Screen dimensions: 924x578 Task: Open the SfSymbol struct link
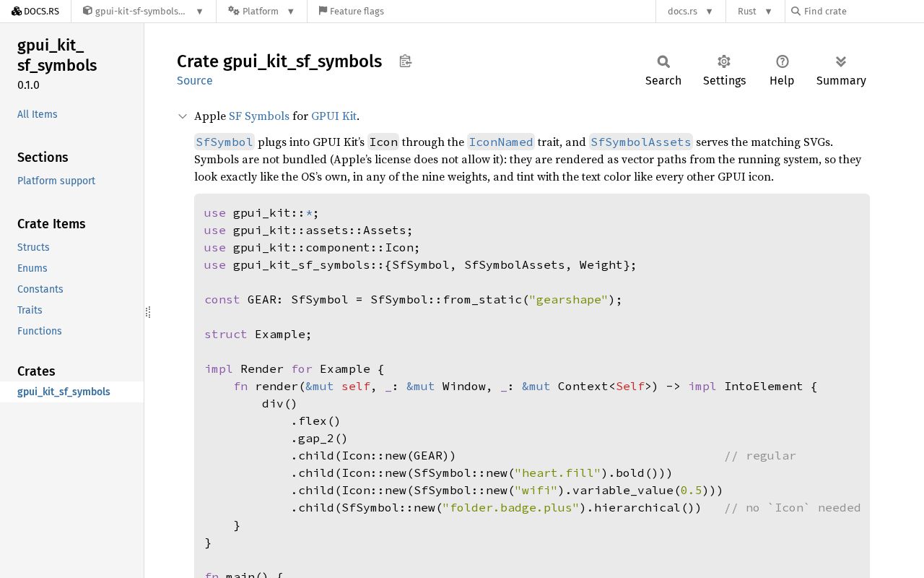pos(225,142)
